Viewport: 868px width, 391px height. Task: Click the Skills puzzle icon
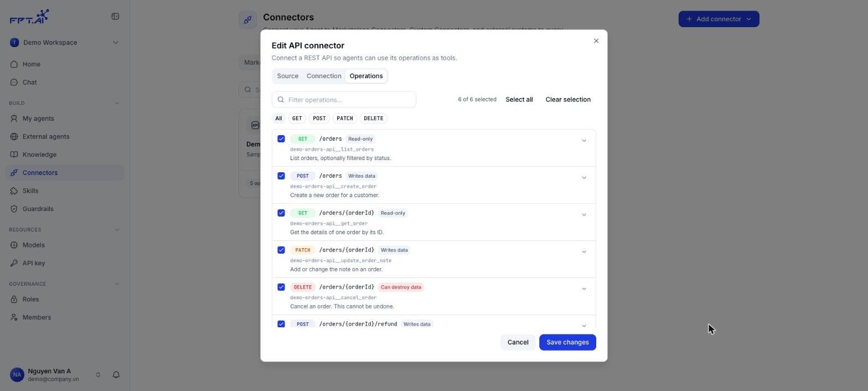pyautogui.click(x=14, y=191)
